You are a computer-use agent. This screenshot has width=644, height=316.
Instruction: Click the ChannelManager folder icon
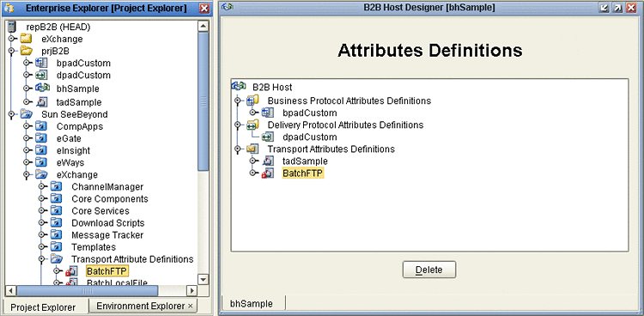[57, 187]
